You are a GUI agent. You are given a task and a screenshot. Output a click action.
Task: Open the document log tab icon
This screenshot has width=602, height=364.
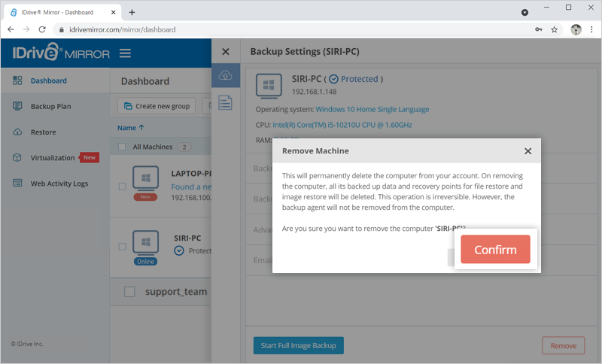tap(225, 103)
